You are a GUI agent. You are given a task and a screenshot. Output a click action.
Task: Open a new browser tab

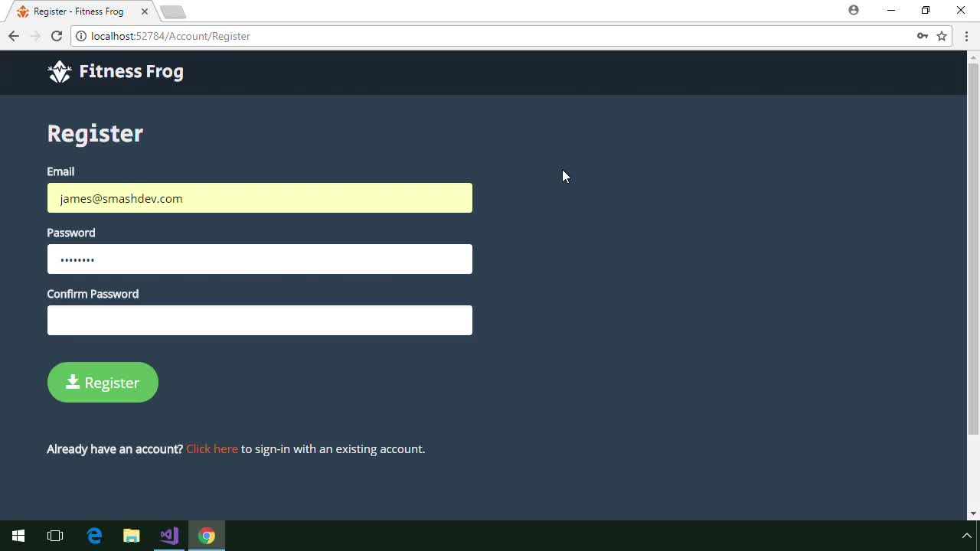[x=172, y=11]
